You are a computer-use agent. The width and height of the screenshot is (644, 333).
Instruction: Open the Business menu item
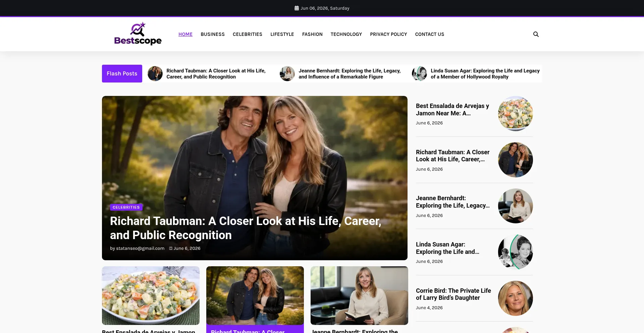click(x=213, y=34)
